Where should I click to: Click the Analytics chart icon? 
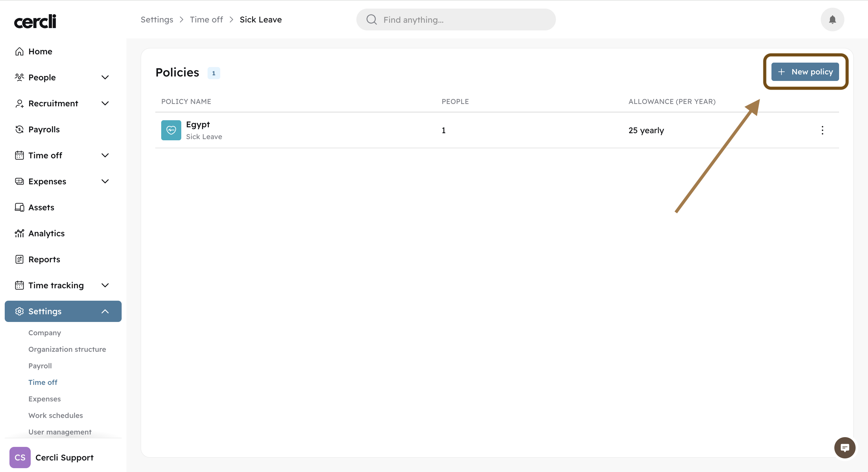[x=19, y=233]
